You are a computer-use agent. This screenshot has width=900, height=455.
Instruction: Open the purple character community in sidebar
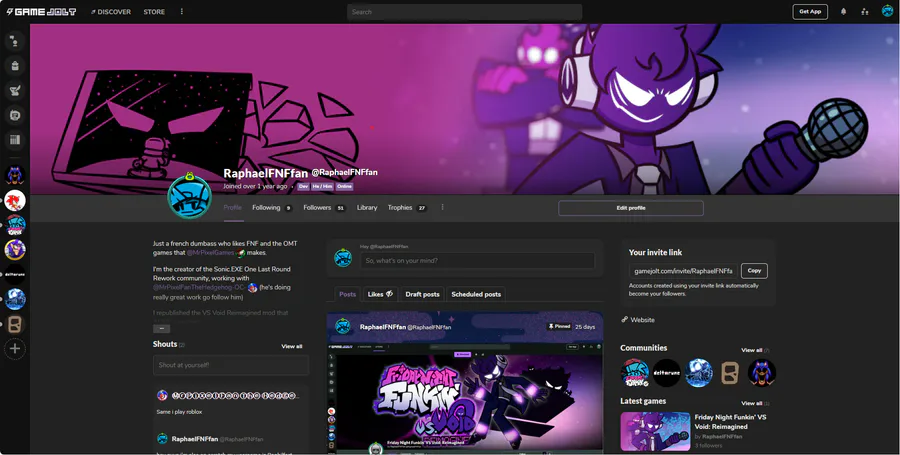pyautogui.click(x=15, y=250)
